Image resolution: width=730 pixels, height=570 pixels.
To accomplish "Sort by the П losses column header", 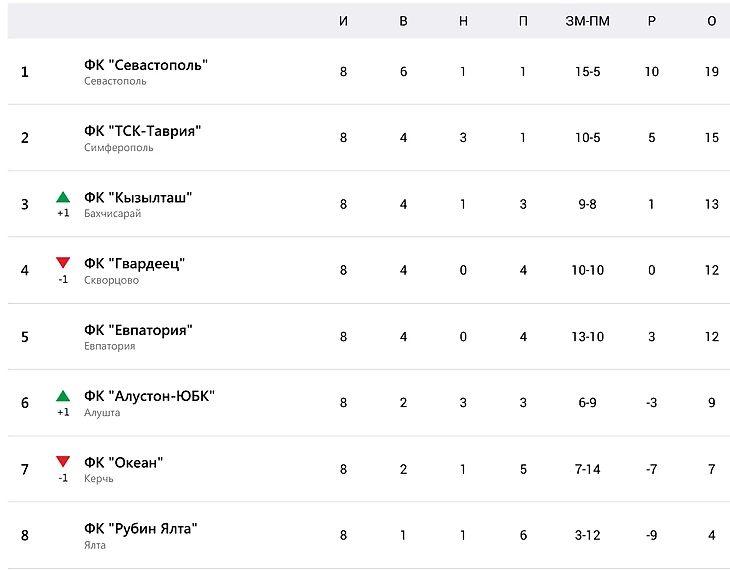I will click(x=523, y=21).
